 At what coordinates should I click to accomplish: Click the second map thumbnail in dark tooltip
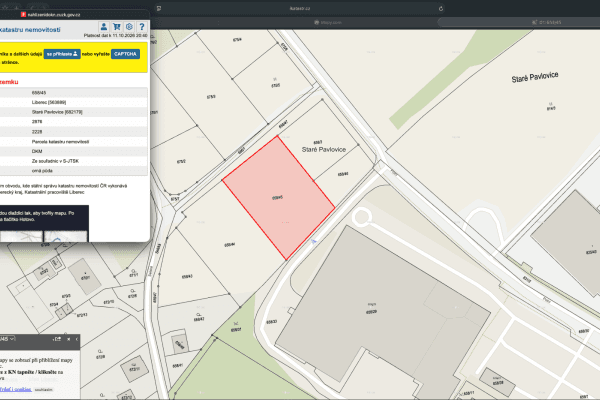point(66,236)
